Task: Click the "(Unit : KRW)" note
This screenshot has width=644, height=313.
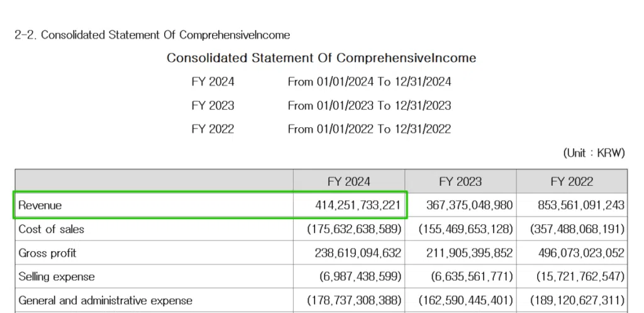Action: pyautogui.click(x=594, y=153)
